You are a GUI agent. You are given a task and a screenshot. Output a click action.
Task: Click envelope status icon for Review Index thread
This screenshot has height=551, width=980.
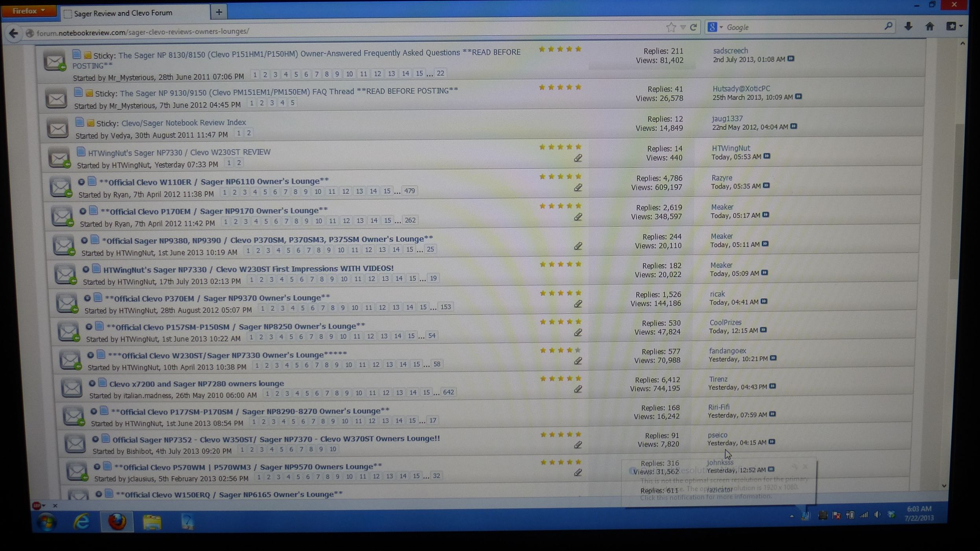coord(57,129)
